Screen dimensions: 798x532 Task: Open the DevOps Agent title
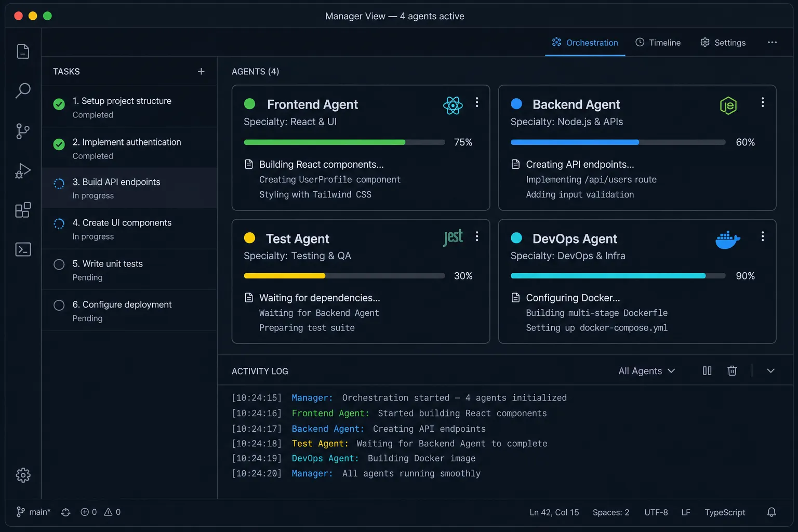pos(575,239)
